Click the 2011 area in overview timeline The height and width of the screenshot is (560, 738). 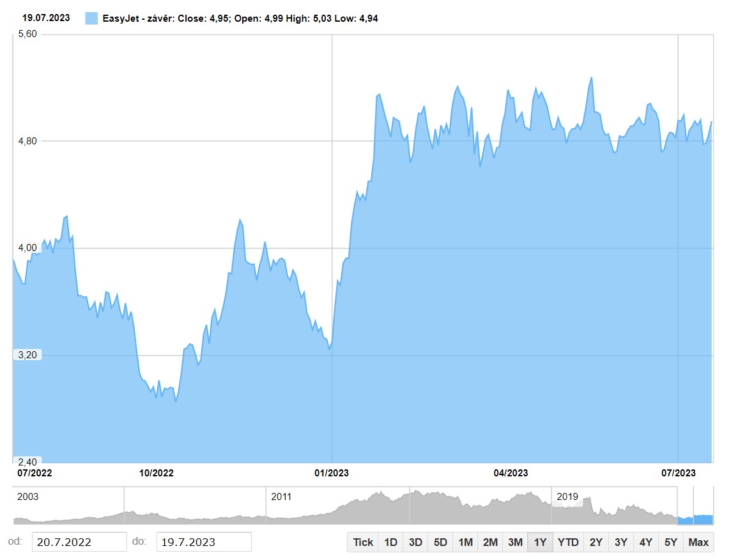tap(281, 497)
